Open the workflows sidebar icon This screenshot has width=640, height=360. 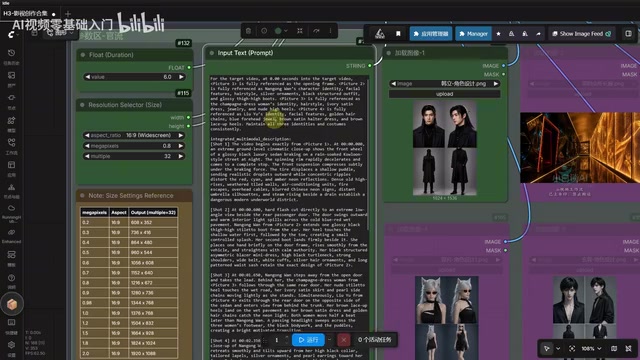click(x=11, y=143)
